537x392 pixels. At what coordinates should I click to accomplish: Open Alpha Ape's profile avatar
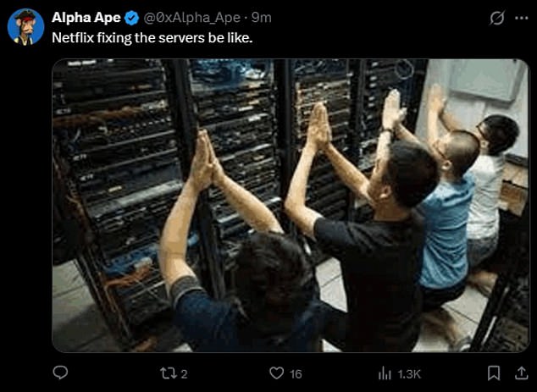26,27
